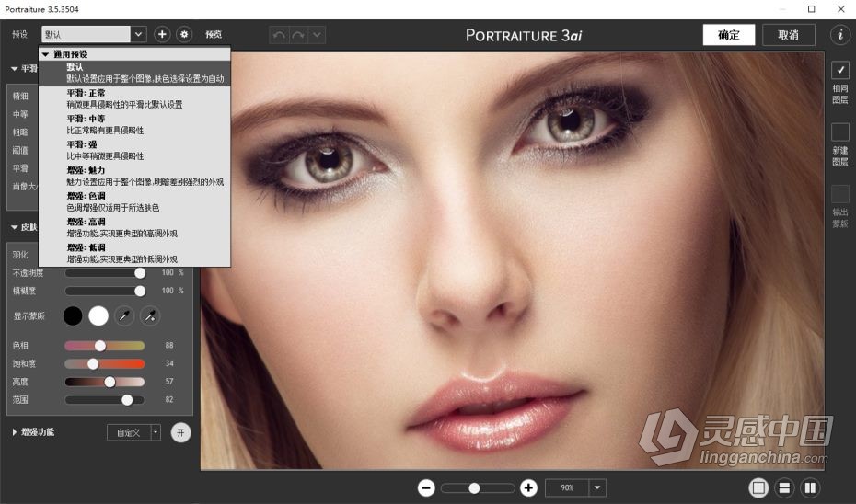
Task: Click the zoom level slider handle
Action: click(x=474, y=487)
